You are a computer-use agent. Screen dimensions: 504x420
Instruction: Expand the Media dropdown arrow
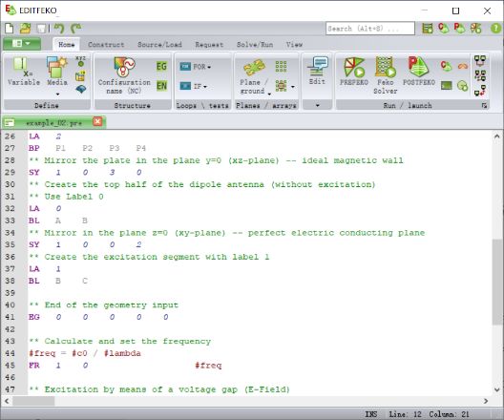[57, 94]
